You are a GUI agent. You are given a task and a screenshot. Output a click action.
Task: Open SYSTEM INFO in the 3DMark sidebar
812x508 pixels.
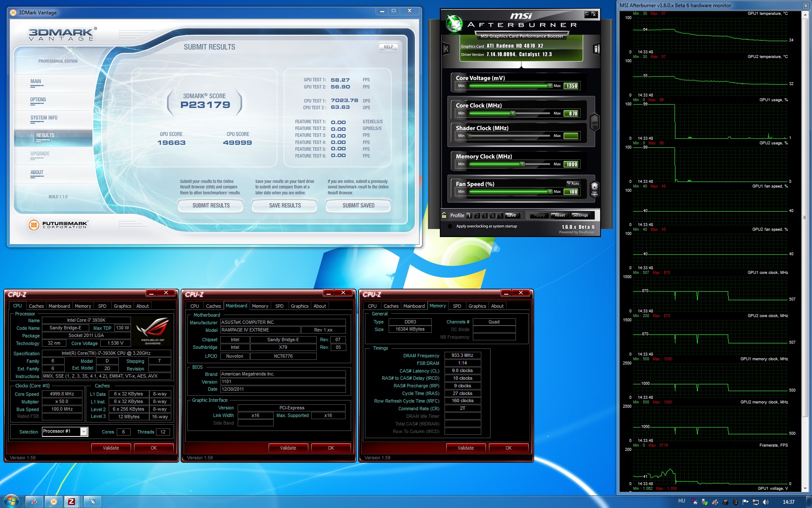[44, 118]
